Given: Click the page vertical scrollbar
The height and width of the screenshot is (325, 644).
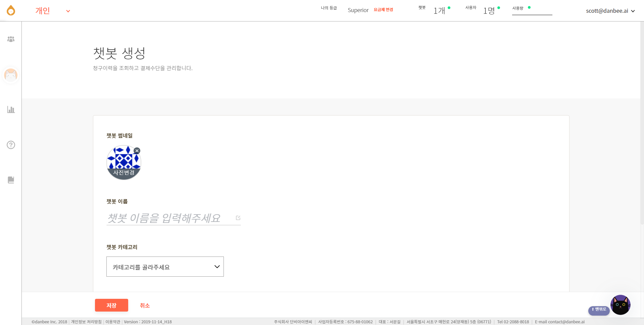Looking at the screenshot, I should pos(642,124).
